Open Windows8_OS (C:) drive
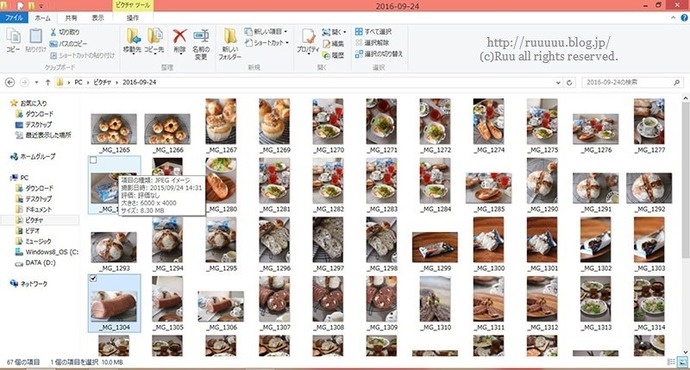Screen dimensions: 690x370 (x=47, y=252)
